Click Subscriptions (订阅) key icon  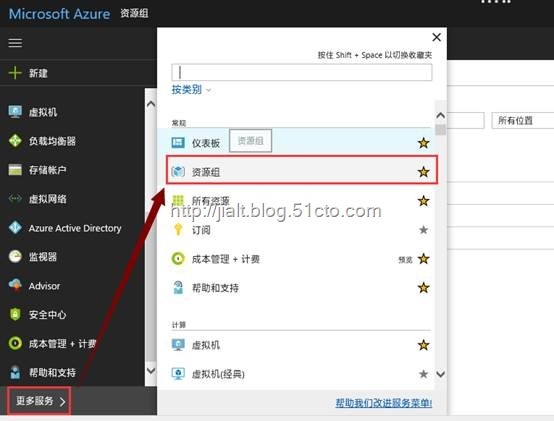178,229
